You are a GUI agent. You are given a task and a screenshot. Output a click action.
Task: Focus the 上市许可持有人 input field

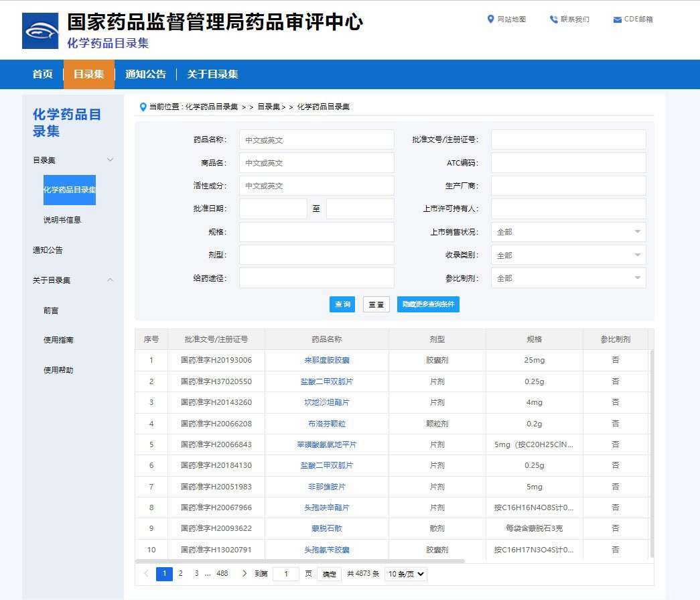pos(568,208)
